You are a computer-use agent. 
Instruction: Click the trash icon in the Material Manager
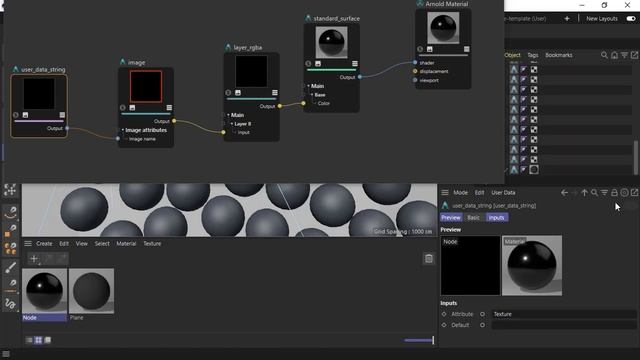click(x=429, y=258)
